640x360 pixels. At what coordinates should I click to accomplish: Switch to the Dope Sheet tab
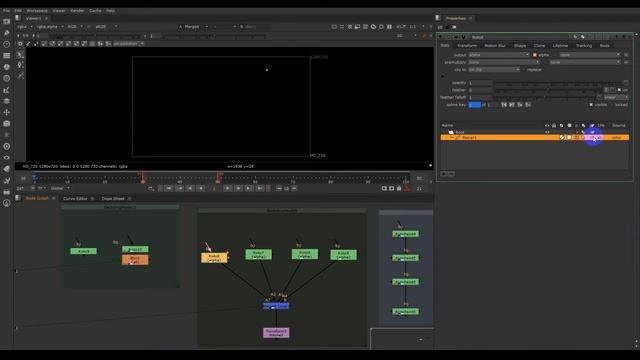[x=113, y=199]
